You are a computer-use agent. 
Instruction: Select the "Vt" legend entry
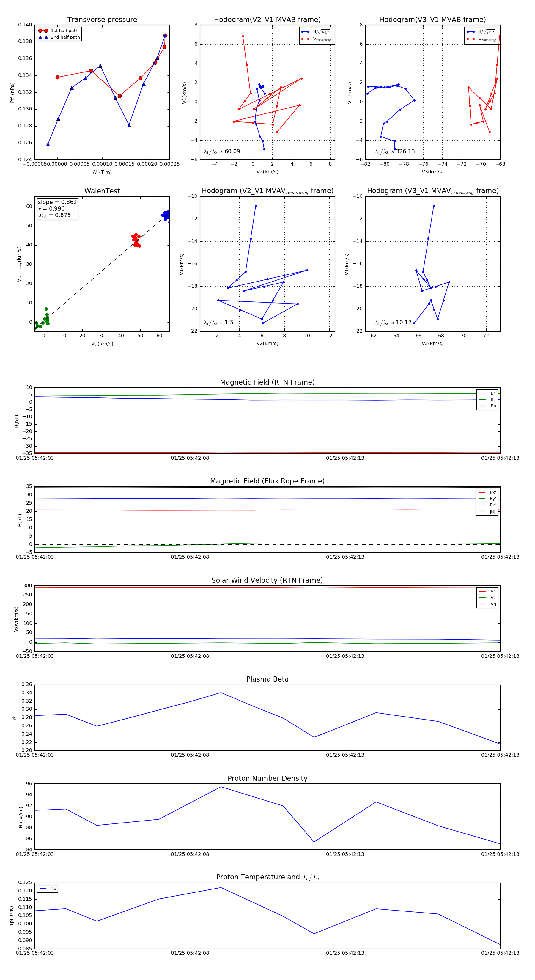point(487,598)
